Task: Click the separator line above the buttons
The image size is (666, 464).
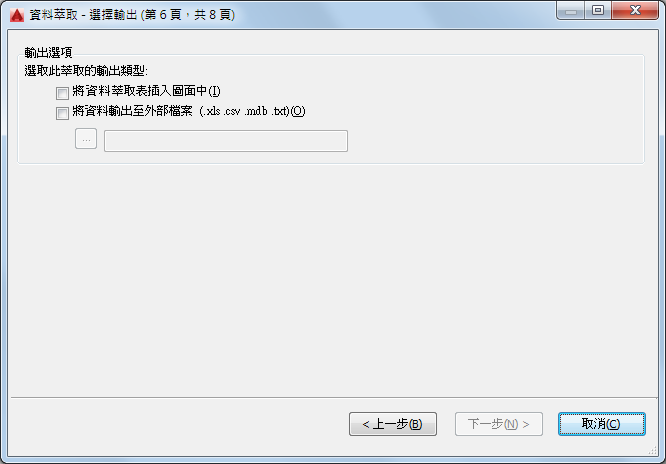Action: pyautogui.click(x=334, y=398)
